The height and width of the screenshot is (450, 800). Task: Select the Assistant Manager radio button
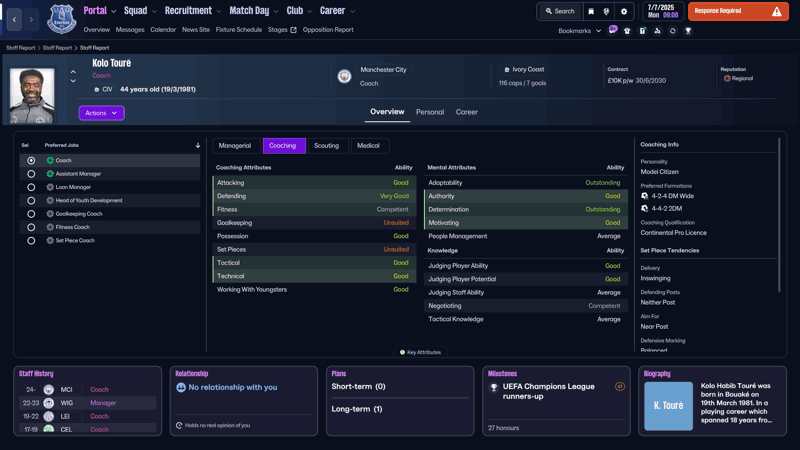click(31, 174)
